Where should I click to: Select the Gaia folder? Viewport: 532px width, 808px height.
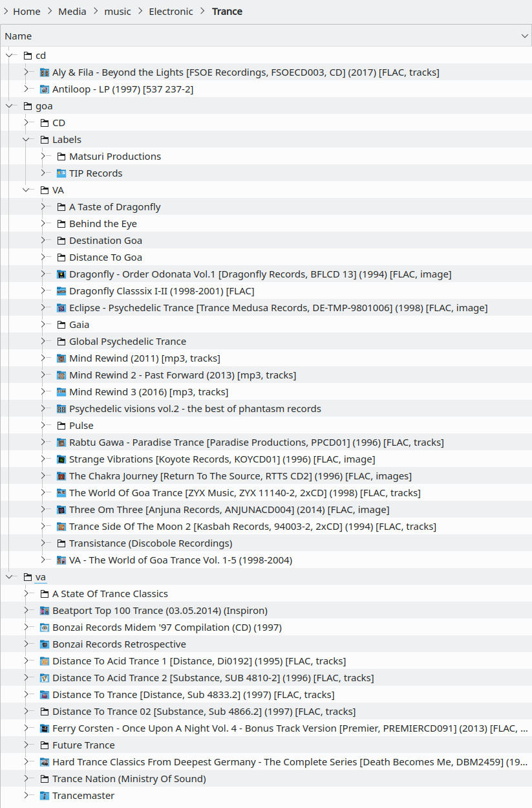[80, 325]
